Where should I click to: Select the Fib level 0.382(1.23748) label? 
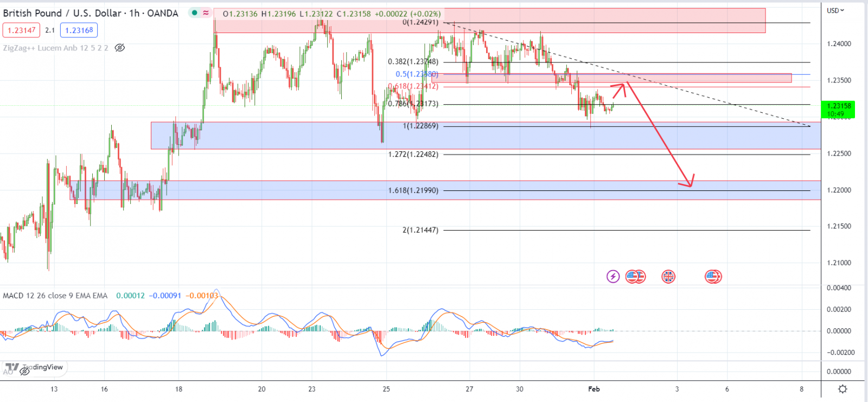413,62
